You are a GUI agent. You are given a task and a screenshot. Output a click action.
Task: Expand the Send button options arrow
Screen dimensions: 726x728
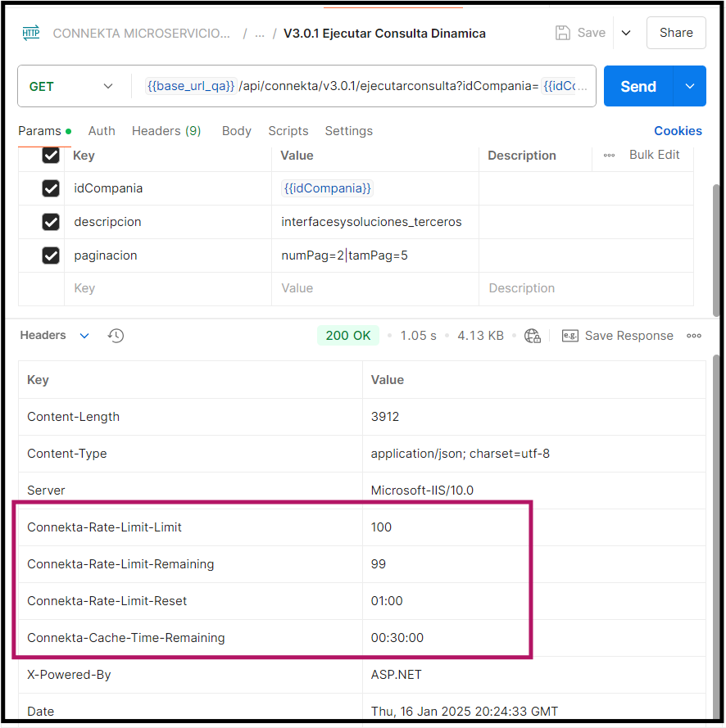pos(690,86)
